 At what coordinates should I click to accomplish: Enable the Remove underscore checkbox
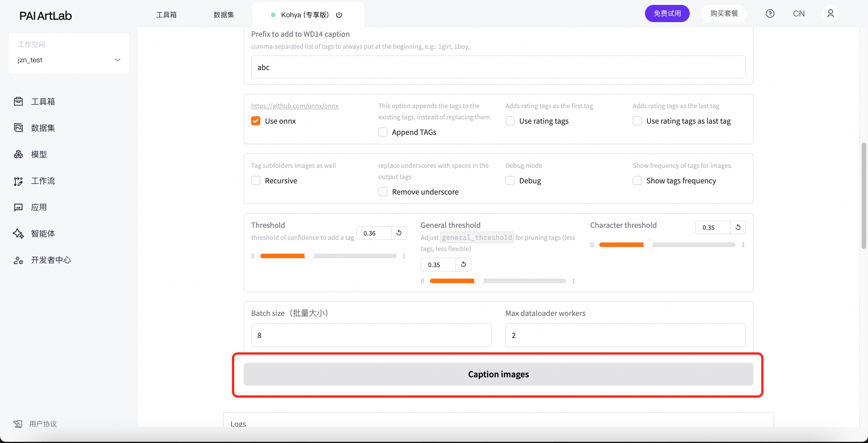383,192
